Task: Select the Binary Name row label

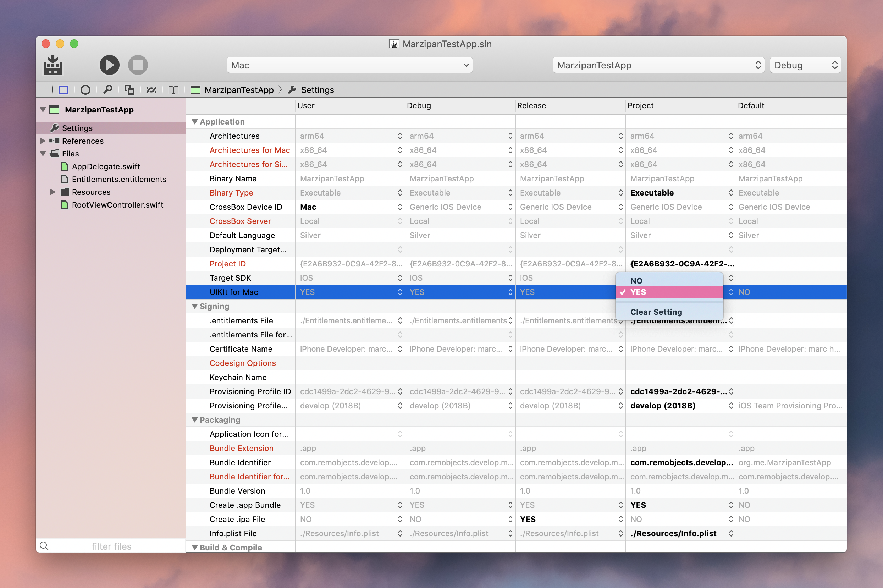Action: pos(233,179)
